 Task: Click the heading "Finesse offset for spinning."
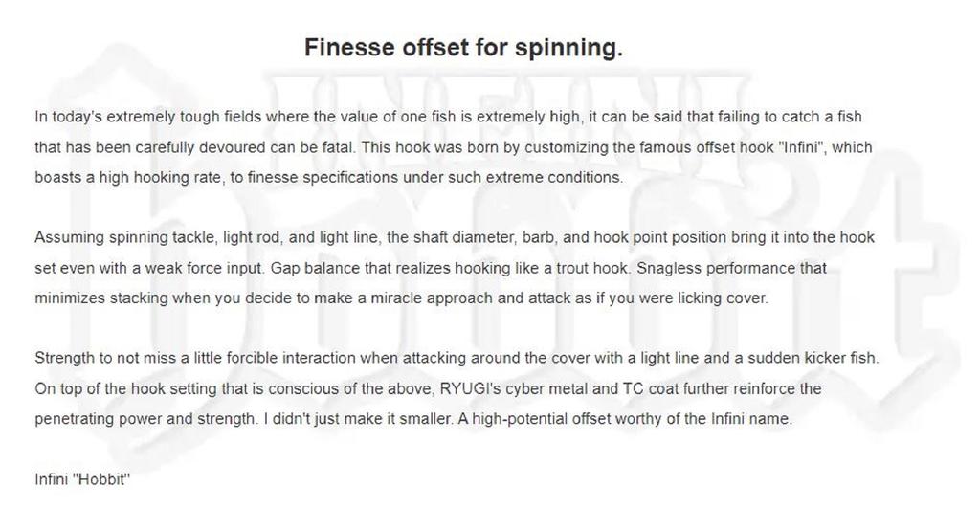coord(463,48)
